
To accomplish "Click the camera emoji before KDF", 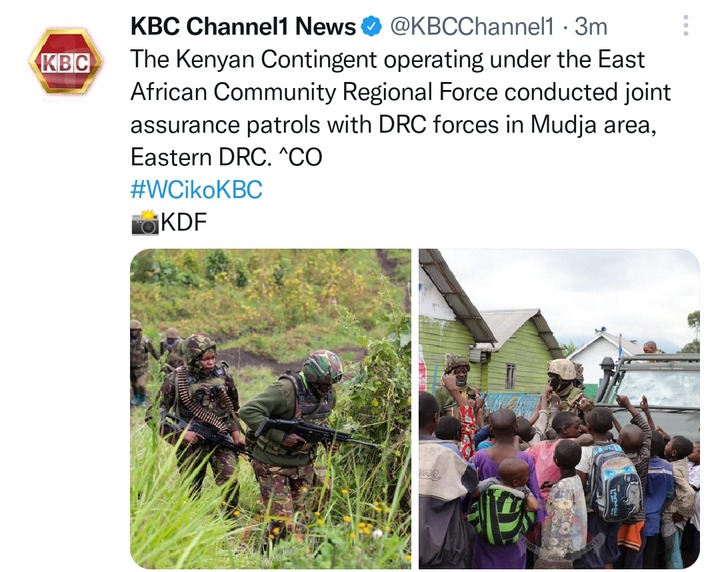I will tap(145, 223).
